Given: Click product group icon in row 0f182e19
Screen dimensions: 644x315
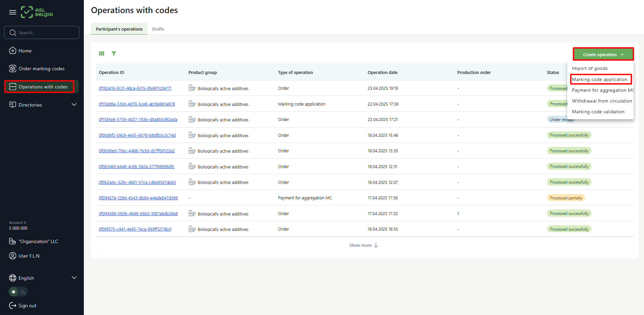Looking at the screenshot, I should click(192, 88).
